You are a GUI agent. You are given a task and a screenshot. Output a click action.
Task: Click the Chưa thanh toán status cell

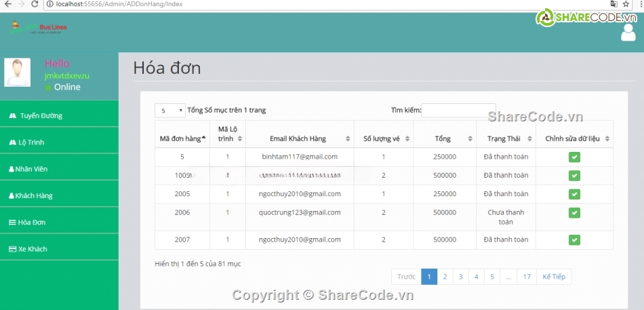[506, 217]
